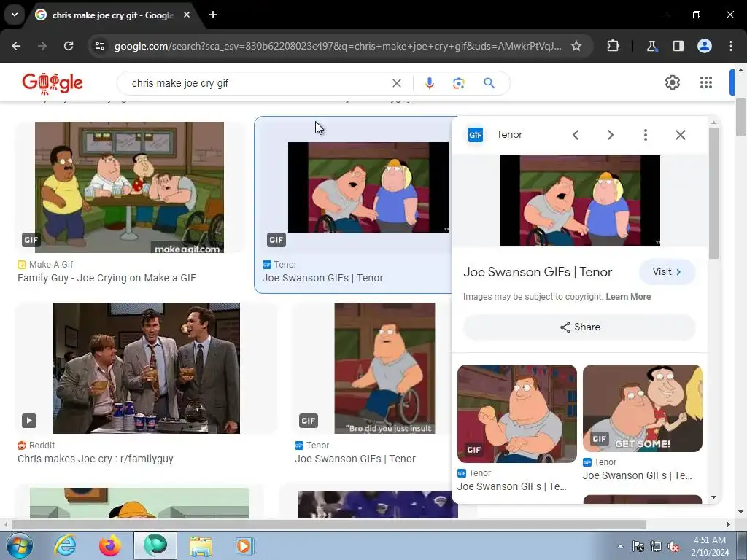Viewport: 747px width, 560px height.
Task: Open related Joe Swanson fist GIF thumbnail
Action: (x=517, y=414)
